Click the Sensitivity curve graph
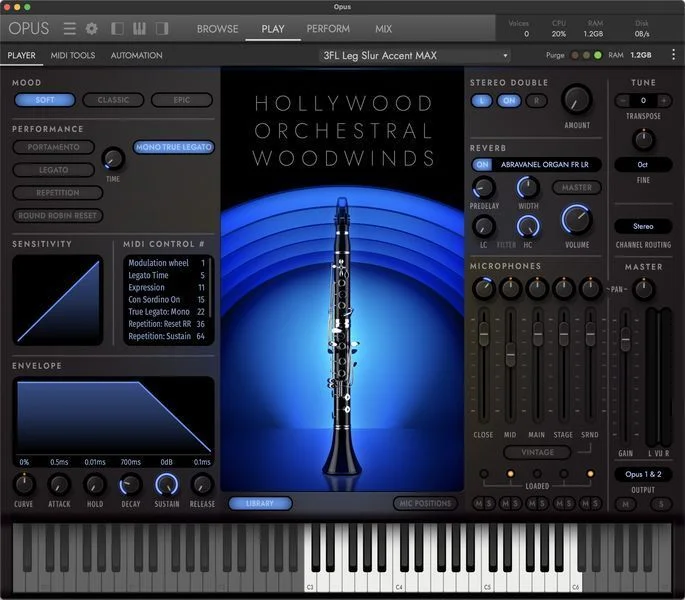Image resolution: width=685 pixels, height=600 pixels. (x=58, y=301)
